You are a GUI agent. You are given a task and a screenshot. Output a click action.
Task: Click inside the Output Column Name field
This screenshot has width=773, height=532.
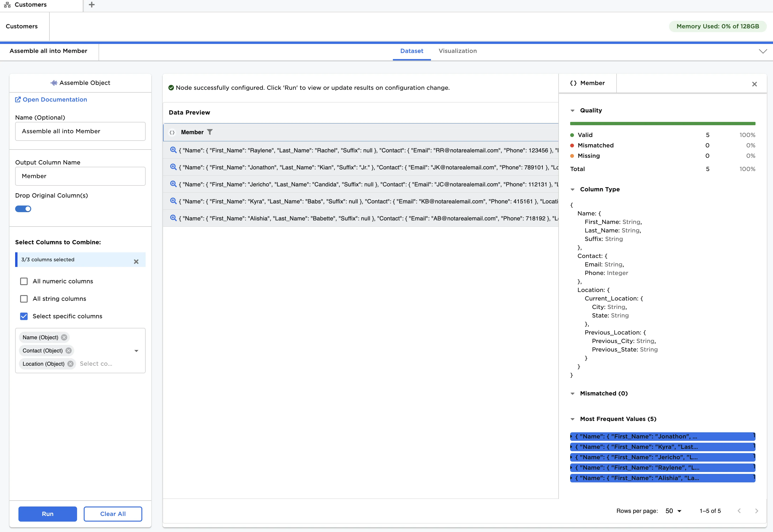[x=80, y=176]
